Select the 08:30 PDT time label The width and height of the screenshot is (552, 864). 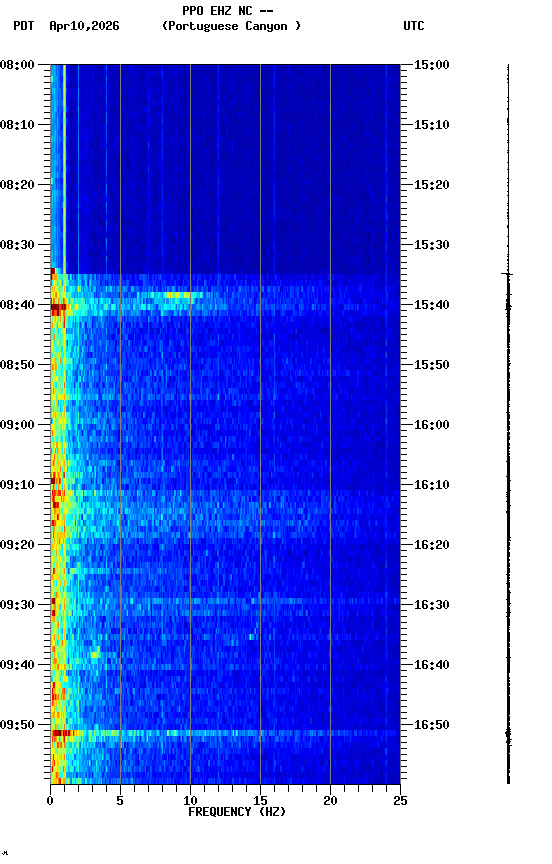[x=17, y=245]
